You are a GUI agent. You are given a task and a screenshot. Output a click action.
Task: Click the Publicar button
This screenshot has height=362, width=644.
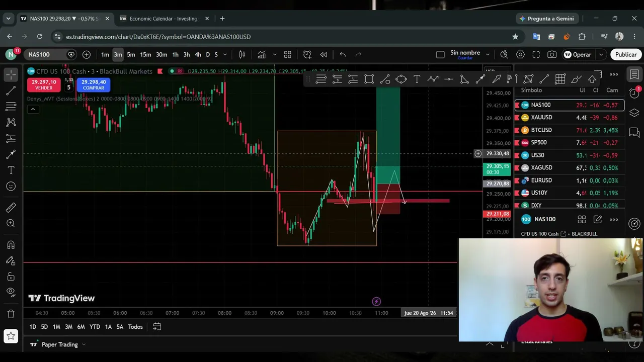pyautogui.click(x=626, y=54)
